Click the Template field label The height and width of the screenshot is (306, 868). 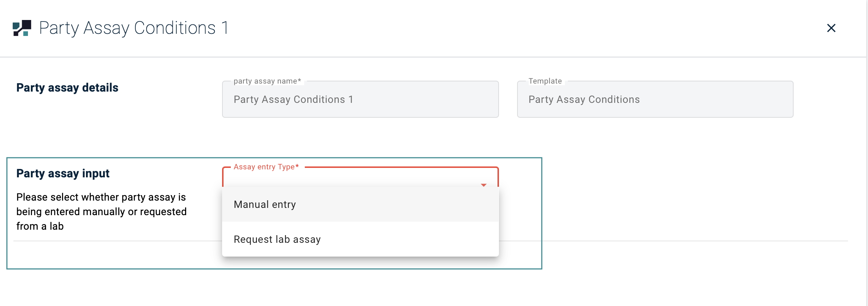[545, 81]
